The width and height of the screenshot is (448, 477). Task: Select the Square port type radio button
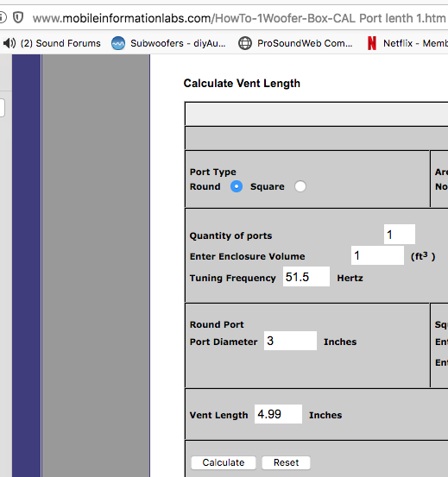click(x=300, y=186)
